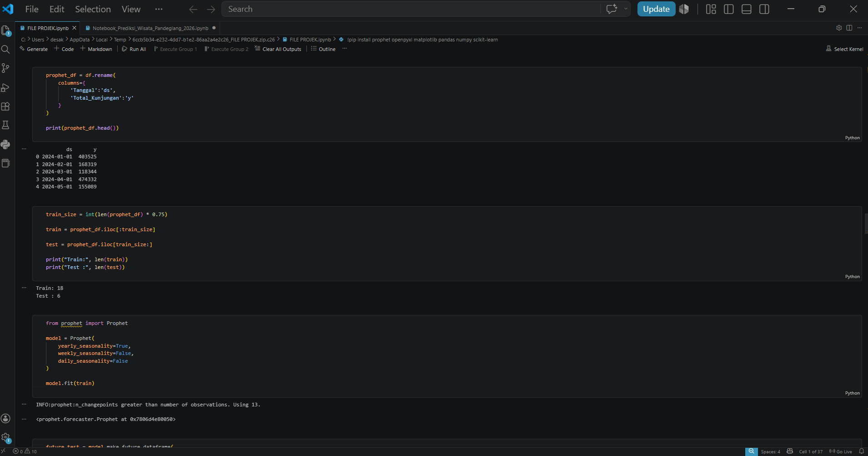The image size is (868, 456).
Task: Open the Python extension view
Action: (x=5, y=144)
